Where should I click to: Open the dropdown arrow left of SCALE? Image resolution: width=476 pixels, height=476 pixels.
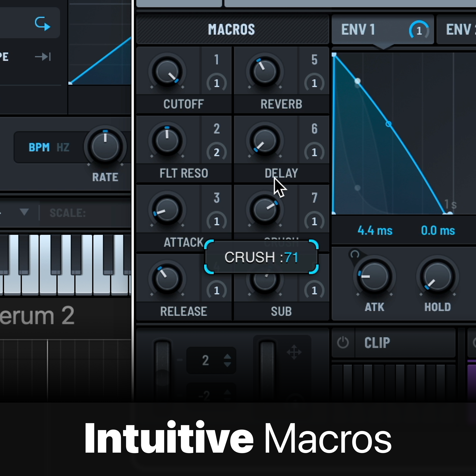point(24,212)
